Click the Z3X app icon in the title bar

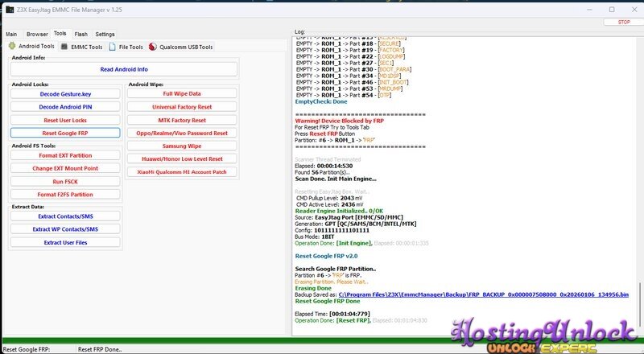[8, 10]
